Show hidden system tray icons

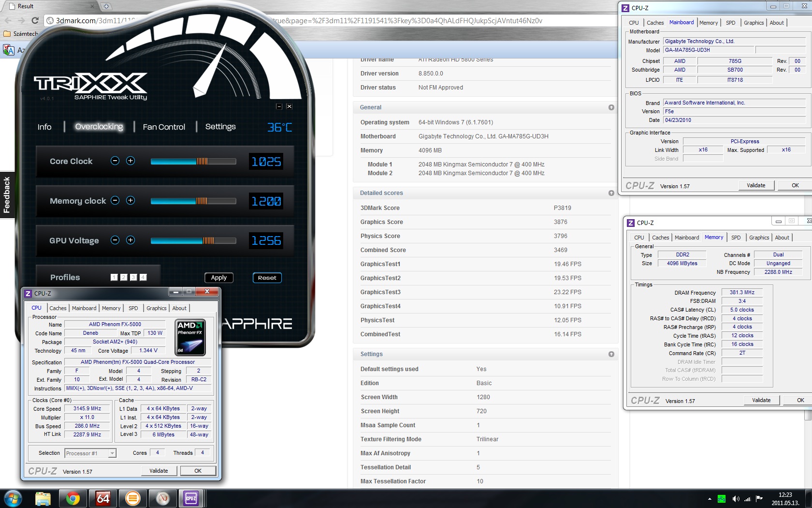pos(710,499)
